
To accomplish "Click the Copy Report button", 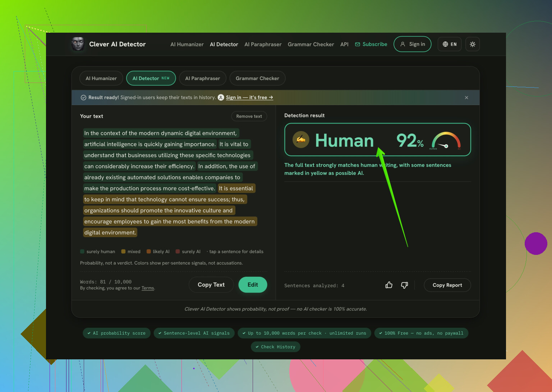I will [x=447, y=285].
